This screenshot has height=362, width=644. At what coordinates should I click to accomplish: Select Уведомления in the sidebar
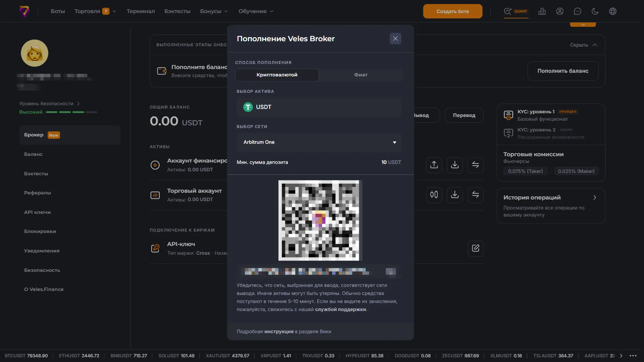click(x=42, y=251)
